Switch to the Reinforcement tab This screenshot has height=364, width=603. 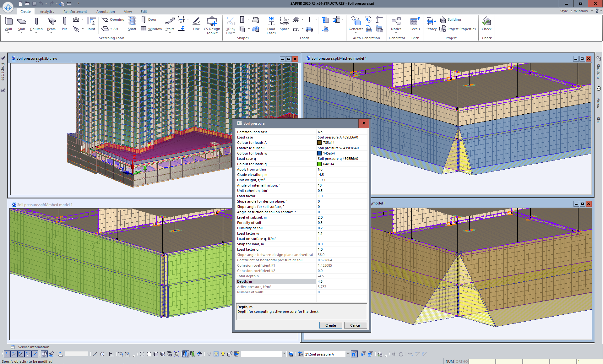tap(75, 12)
